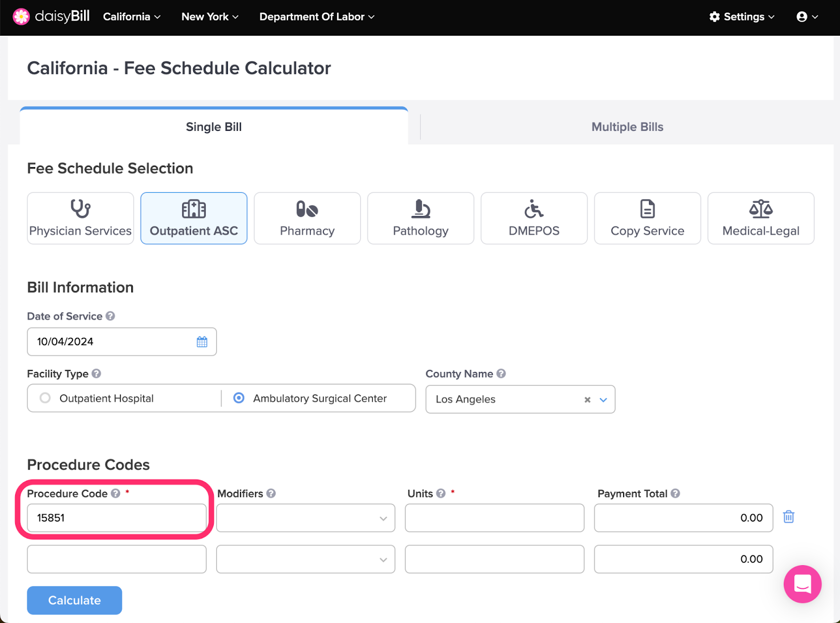
Task: Click the first row Units field
Action: tap(495, 518)
